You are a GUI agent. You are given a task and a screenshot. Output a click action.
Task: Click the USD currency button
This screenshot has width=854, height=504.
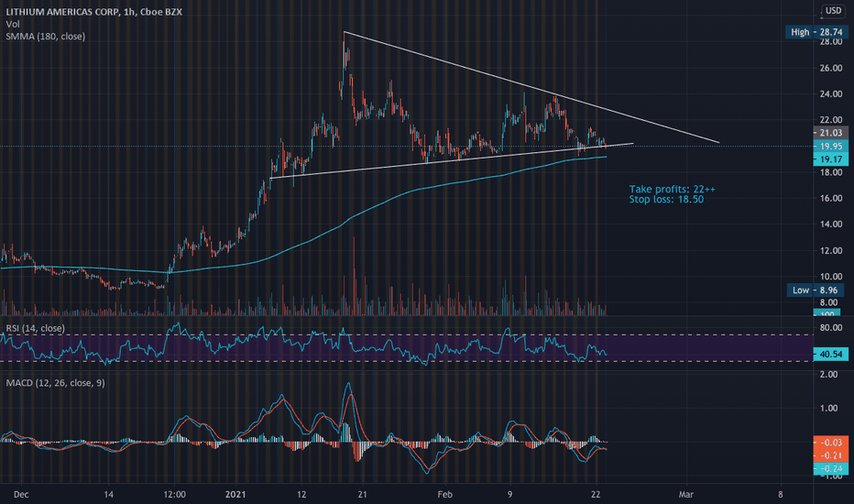coord(833,10)
